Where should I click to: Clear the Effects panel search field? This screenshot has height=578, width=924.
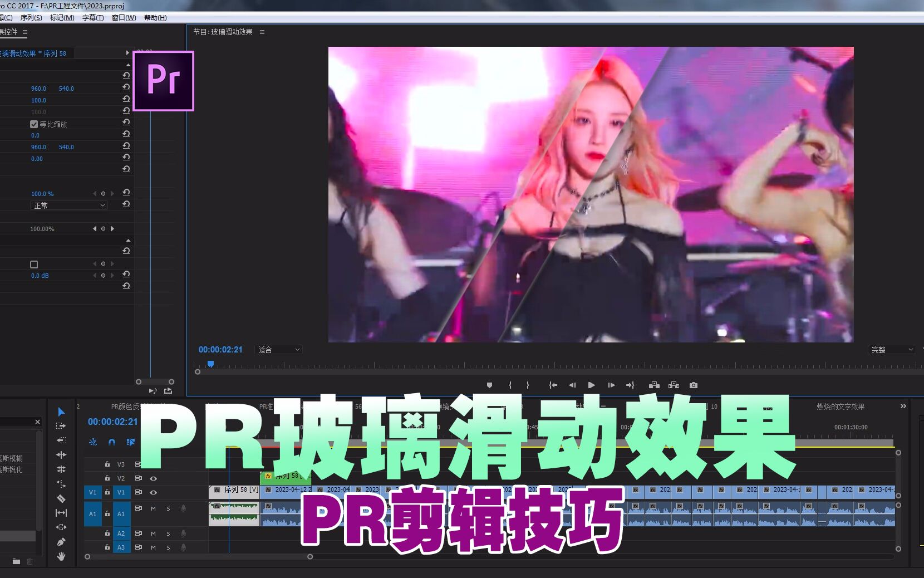click(37, 422)
